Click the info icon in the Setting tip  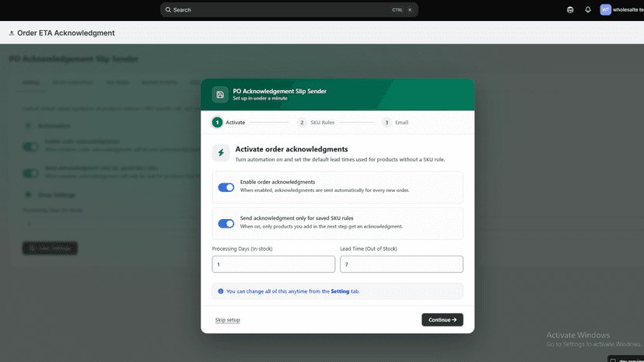(221, 291)
